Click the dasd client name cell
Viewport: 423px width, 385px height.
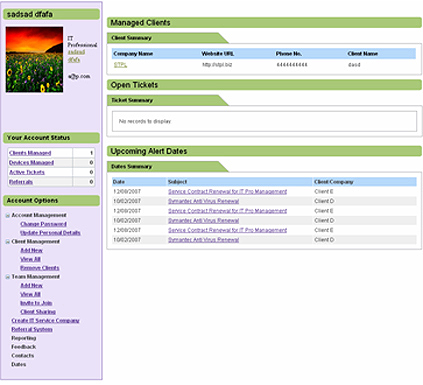click(354, 65)
